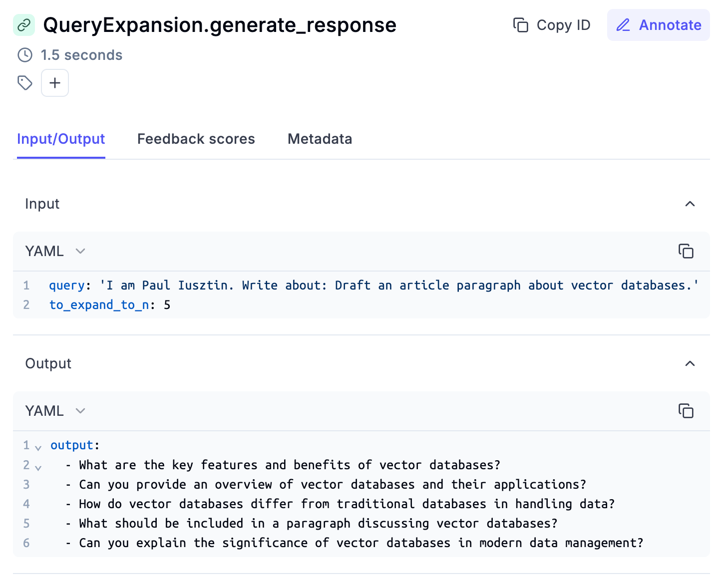
Task: Click the to_expand_to_n: 5 line
Action: click(110, 305)
